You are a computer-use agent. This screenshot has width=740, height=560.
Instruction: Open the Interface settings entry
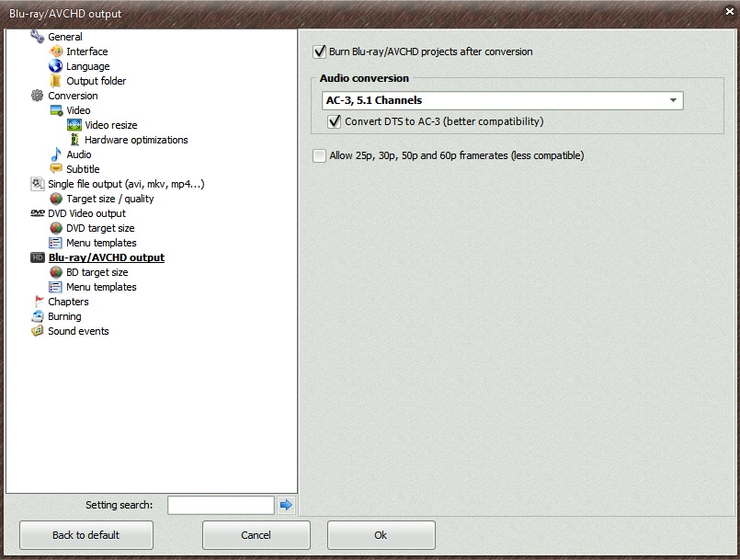pos(86,51)
